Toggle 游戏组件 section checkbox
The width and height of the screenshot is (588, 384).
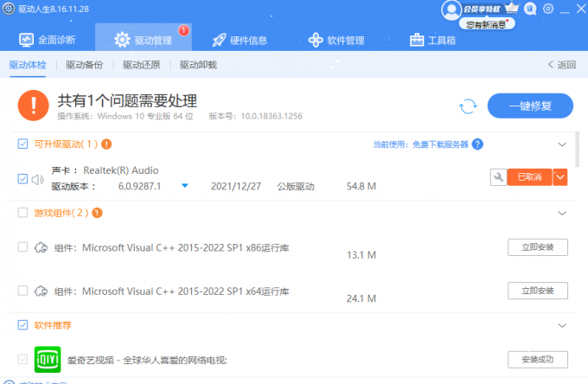pyautogui.click(x=22, y=213)
